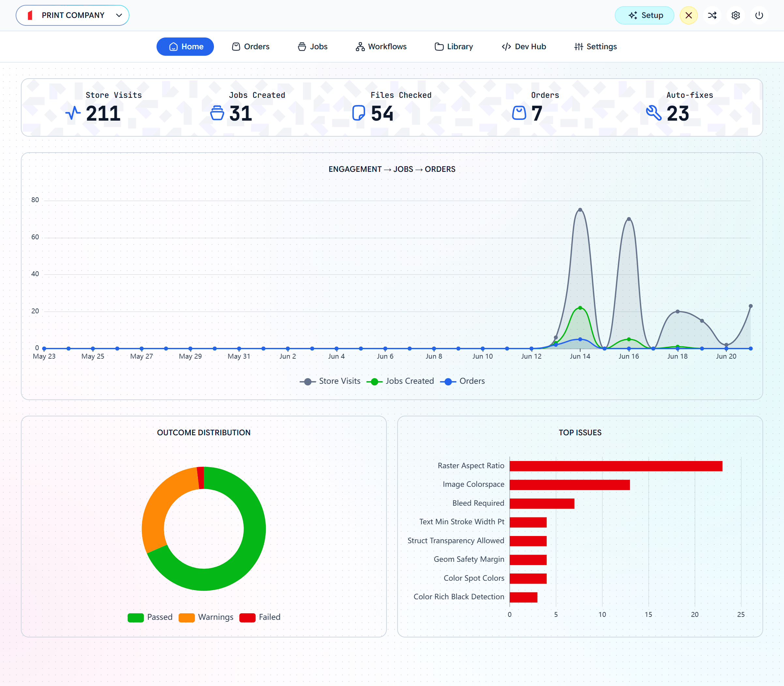Click the Jobs Created stack icon
This screenshot has width=784, height=686.
(217, 113)
